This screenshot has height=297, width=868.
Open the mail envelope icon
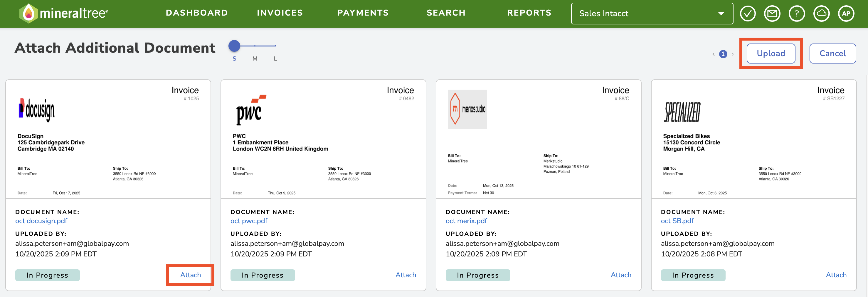[772, 14]
